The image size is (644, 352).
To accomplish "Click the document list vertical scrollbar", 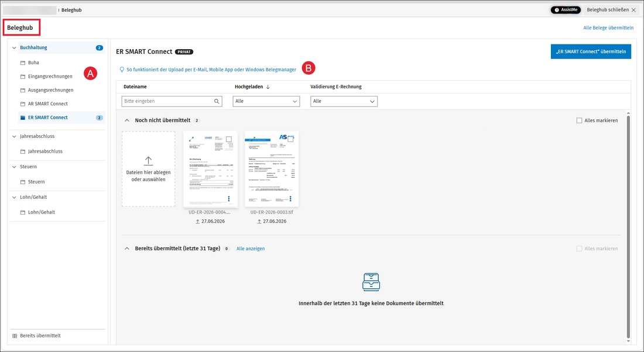I will tap(628, 227).
